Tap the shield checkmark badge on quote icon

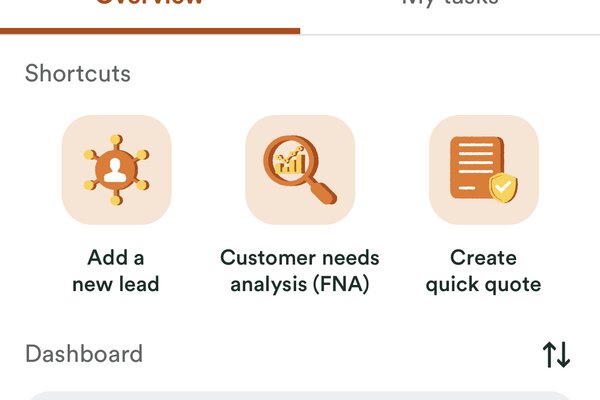pyautogui.click(x=503, y=186)
